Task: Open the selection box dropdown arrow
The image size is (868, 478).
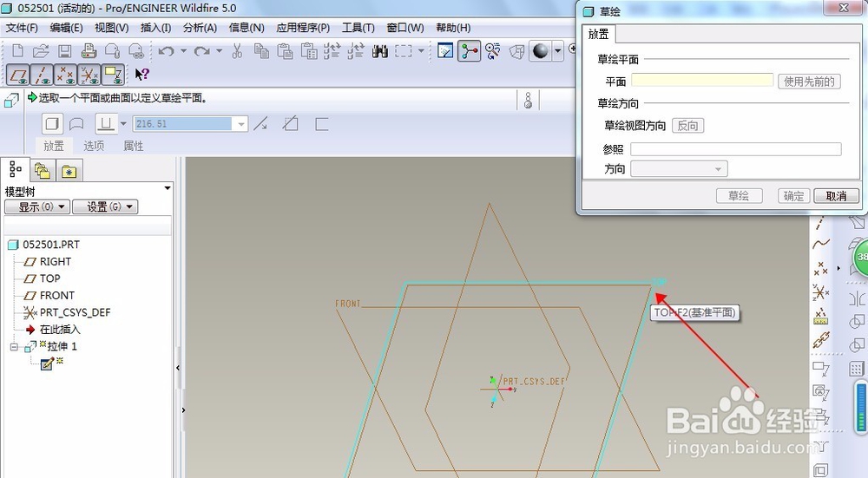Action: [421, 51]
